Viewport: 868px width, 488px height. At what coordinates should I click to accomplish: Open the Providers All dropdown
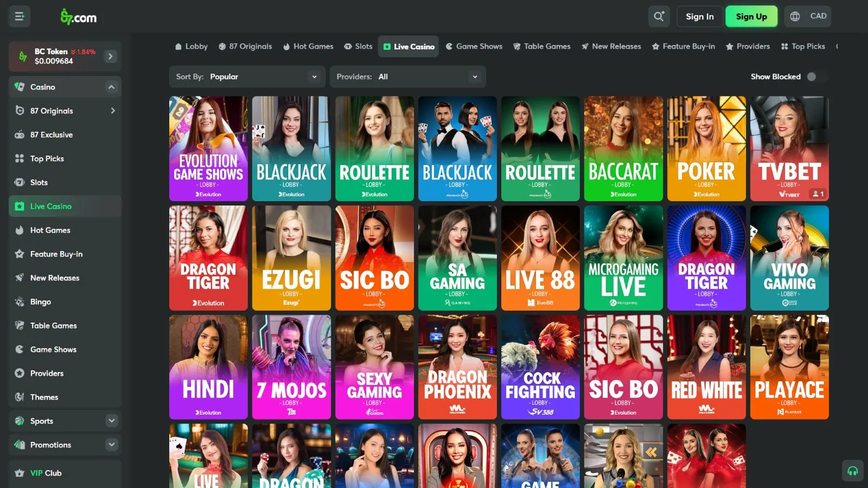(407, 76)
